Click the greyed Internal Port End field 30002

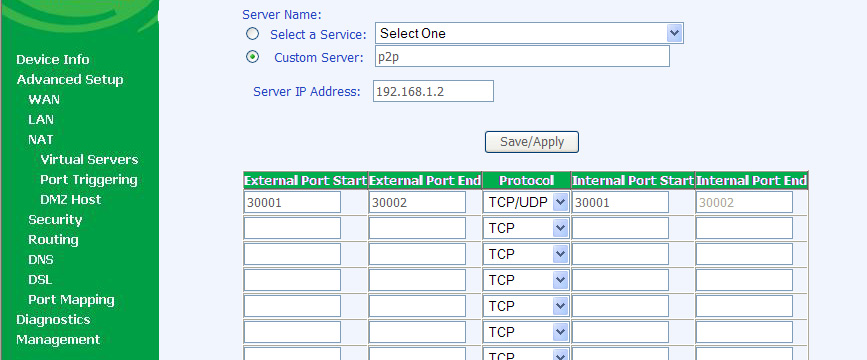[x=744, y=202]
